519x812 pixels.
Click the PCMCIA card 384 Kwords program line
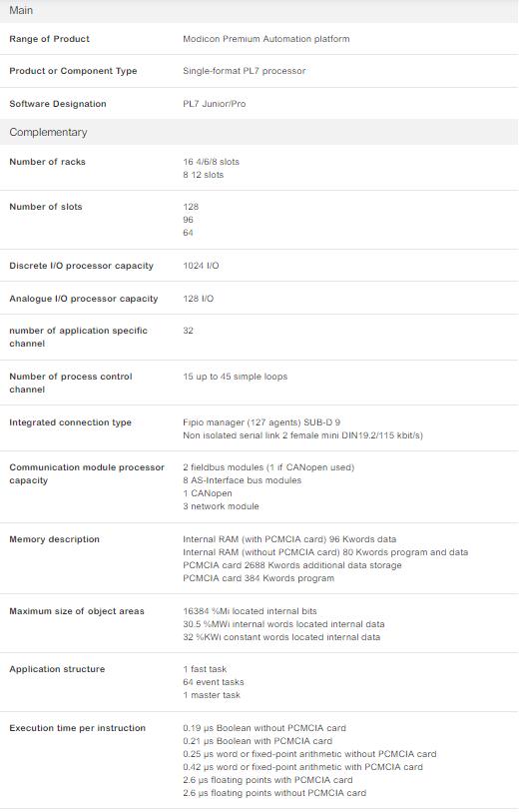click(x=259, y=578)
